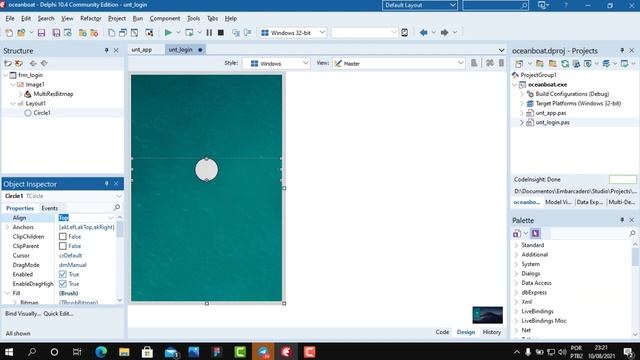This screenshot has width=640, height=360.
Task: Switch to the Code view tab
Action: (442, 332)
